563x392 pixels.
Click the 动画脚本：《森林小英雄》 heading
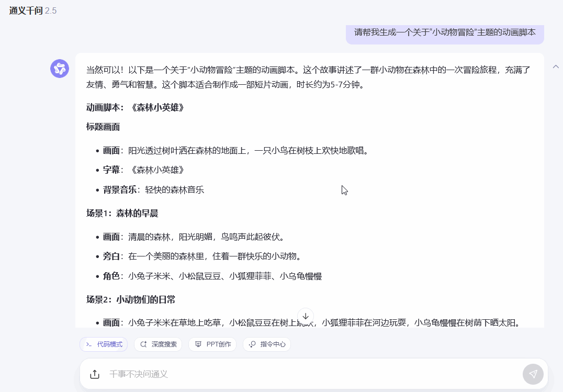click(135, 107)
